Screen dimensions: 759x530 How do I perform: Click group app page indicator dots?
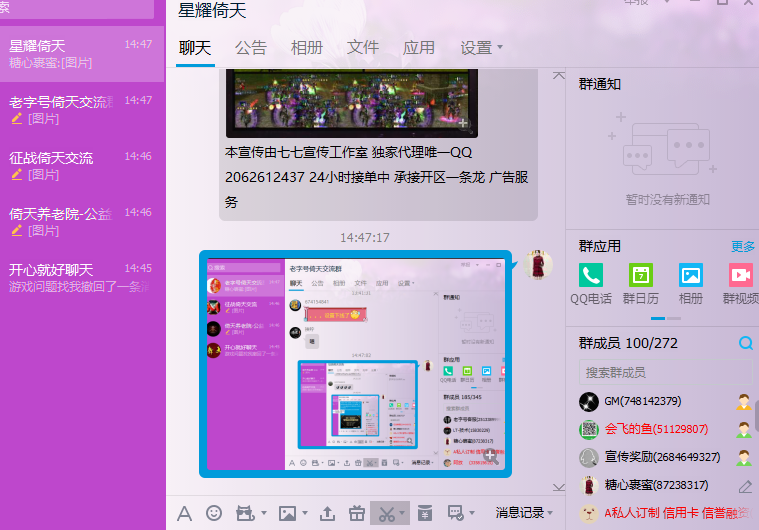tap(666, 318)
